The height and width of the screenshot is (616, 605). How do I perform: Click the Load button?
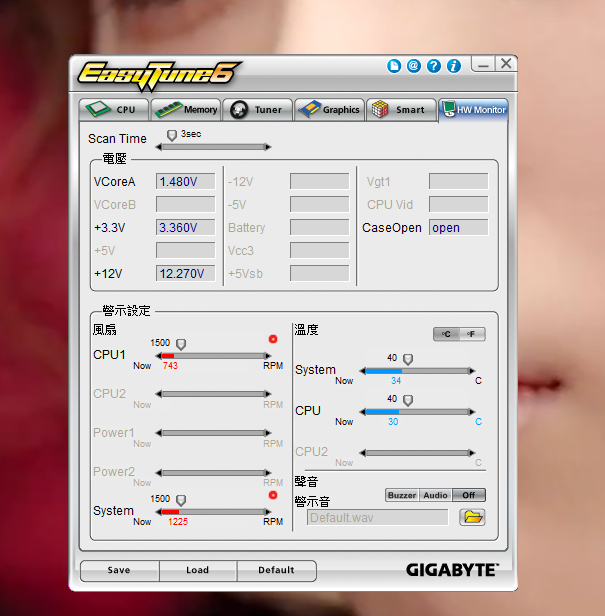pos(198,570)
